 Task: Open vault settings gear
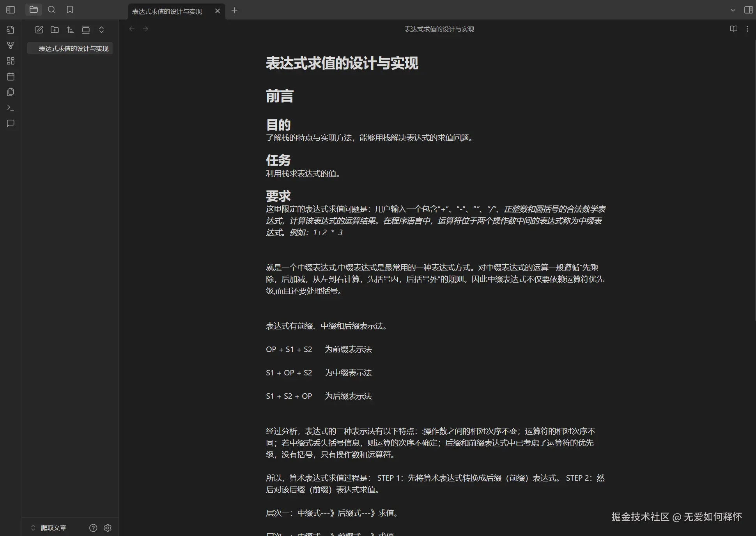click(x=108, y=528)
